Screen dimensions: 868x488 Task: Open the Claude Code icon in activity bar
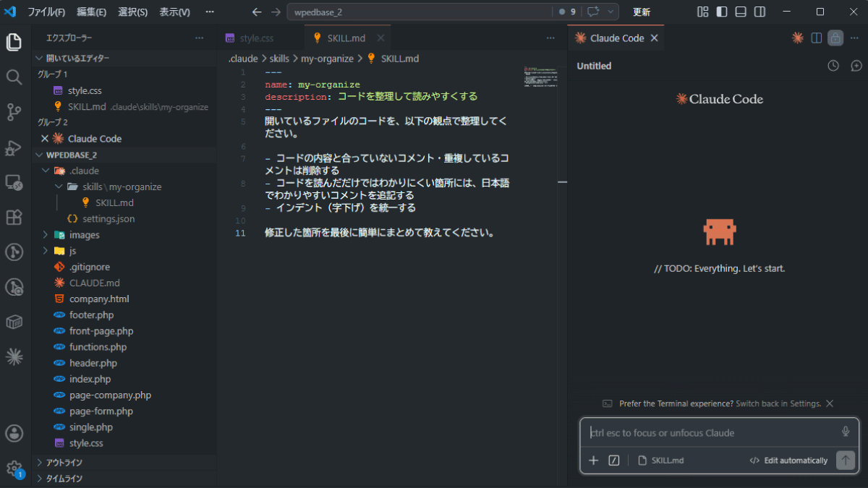pyautogui.click(x=14, y=356)
